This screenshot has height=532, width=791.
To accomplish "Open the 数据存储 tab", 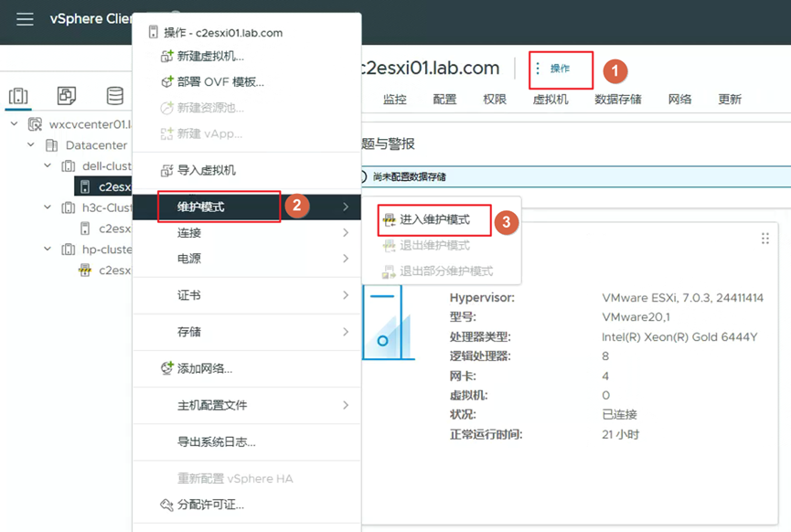I will (618, 100).
